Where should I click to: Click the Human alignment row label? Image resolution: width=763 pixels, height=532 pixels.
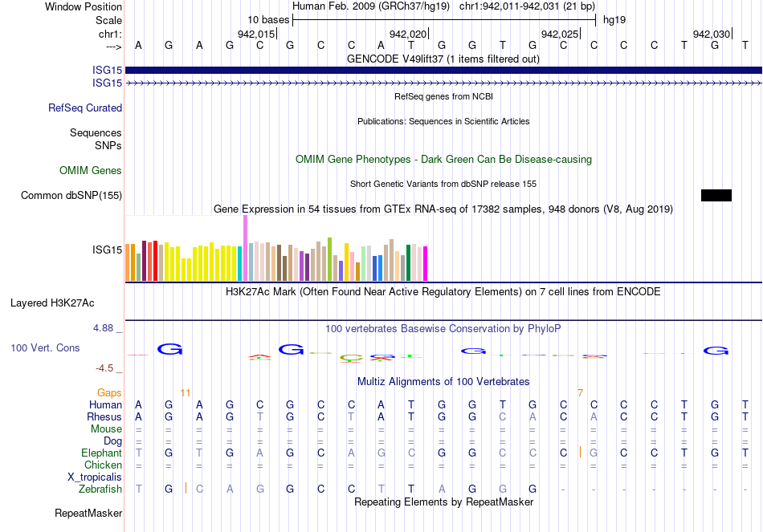tap(105, 405)
